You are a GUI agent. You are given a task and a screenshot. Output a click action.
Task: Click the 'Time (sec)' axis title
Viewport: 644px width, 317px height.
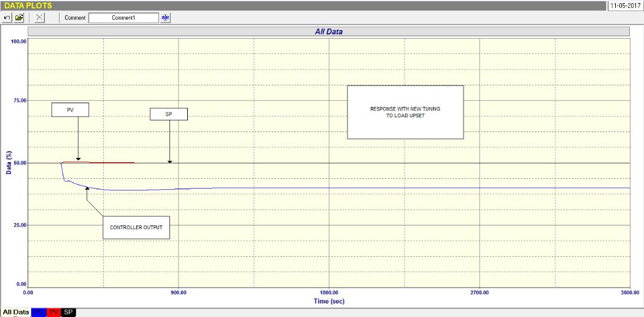pyautogui.click(x=329, y=302)
